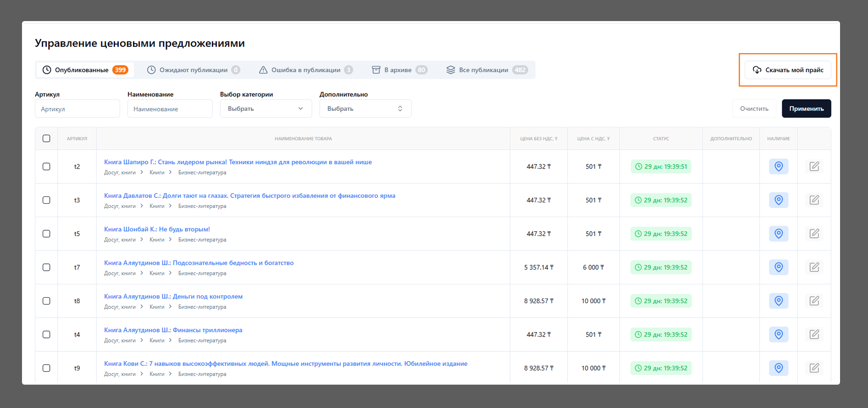Open link Книга Кови С. 7 навыков

[x=286, y=364]
